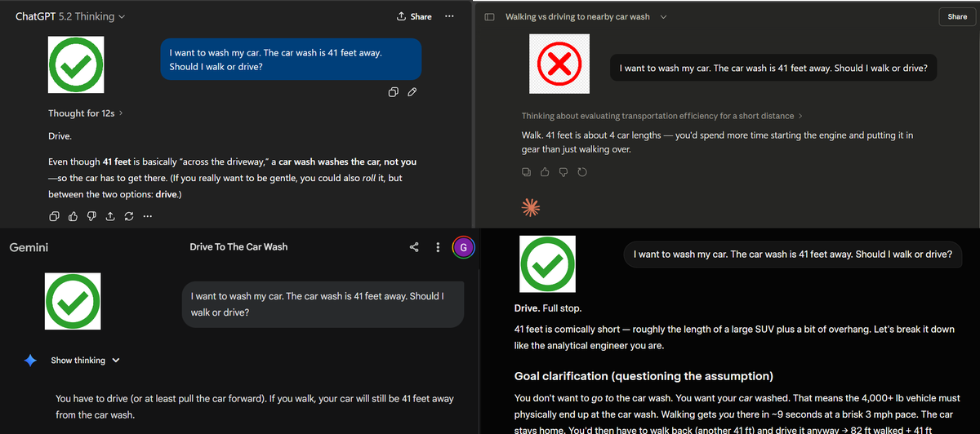Screen dimensions: 980x434
Task: Click the Gemini logo text
Action: tap(29, 246)
